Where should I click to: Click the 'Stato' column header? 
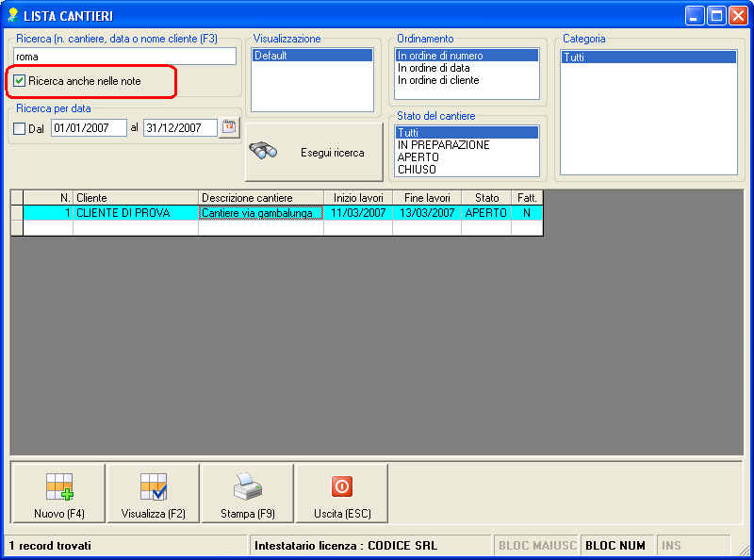(x=486, y=198)
